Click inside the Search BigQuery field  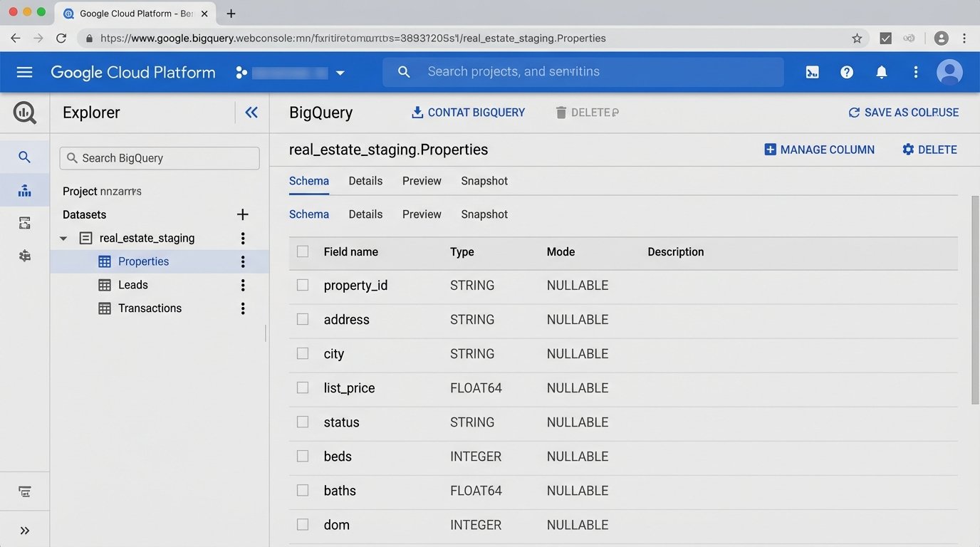(x=159, y=157)
